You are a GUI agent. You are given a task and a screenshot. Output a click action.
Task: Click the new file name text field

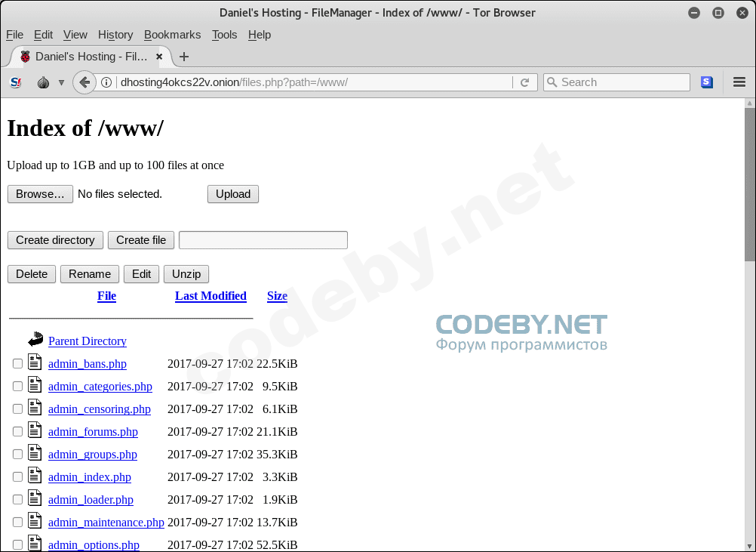click(263, 240)
